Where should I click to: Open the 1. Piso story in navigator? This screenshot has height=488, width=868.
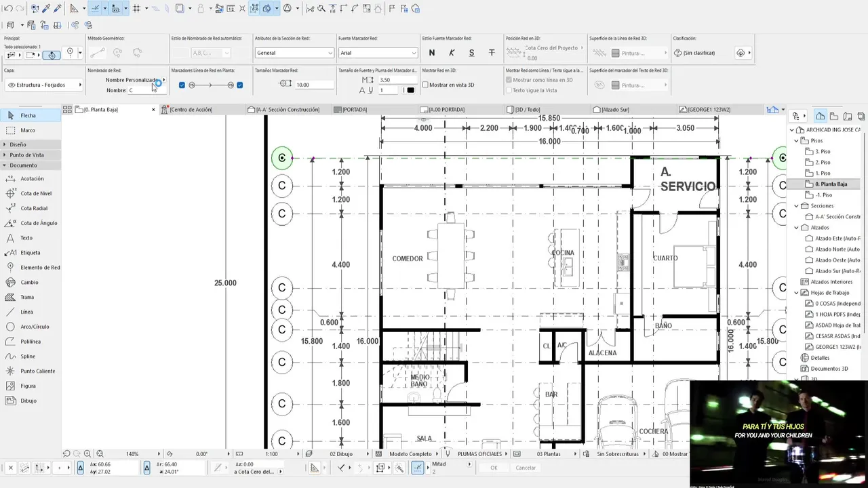click(x=822, y=173)
